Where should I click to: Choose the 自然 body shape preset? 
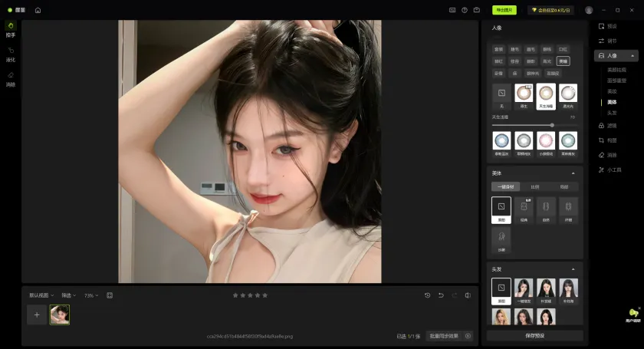[546, 210]
